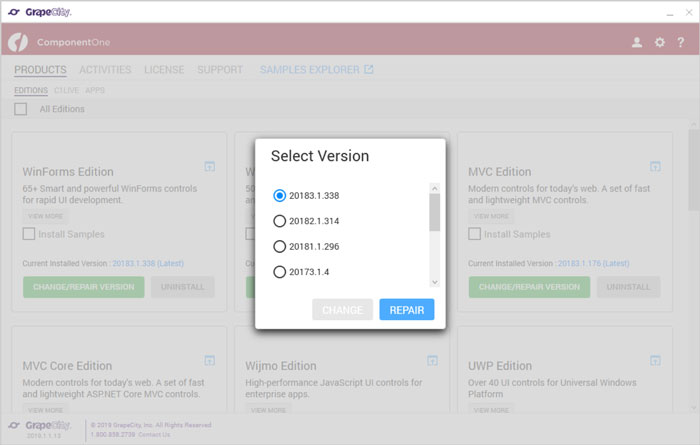Click the Wijmo Edition heading

281,366
